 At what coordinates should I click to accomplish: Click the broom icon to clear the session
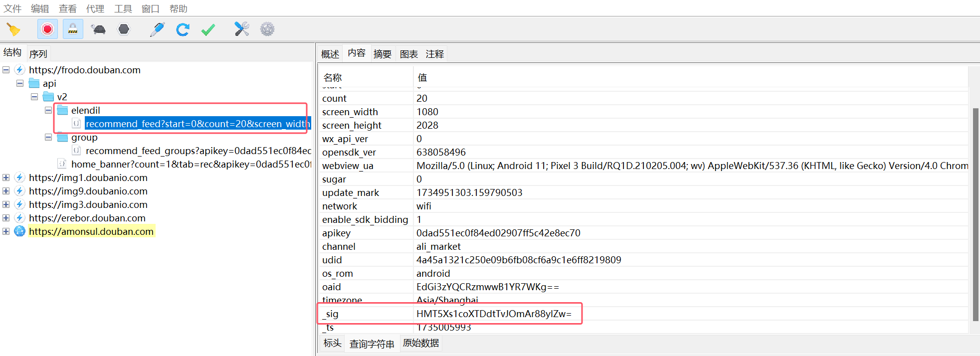13,29
